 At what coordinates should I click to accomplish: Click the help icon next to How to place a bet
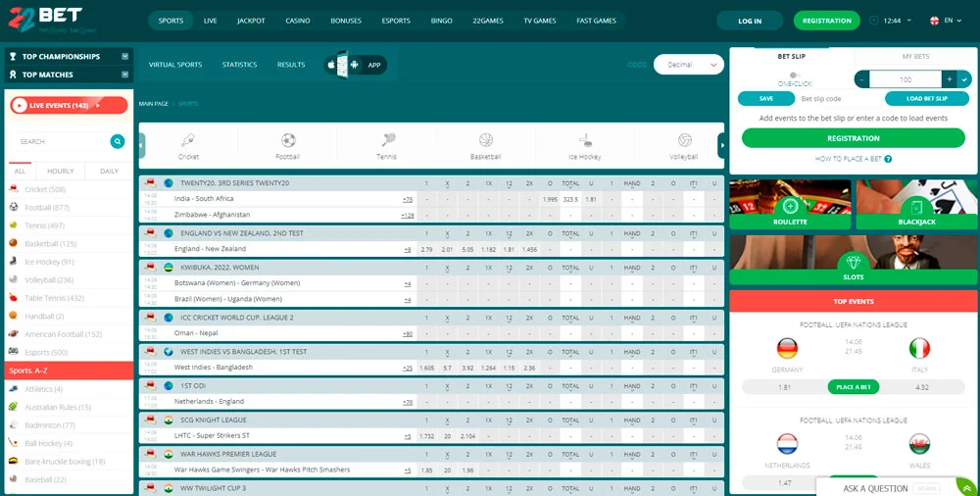pos(888,159)
